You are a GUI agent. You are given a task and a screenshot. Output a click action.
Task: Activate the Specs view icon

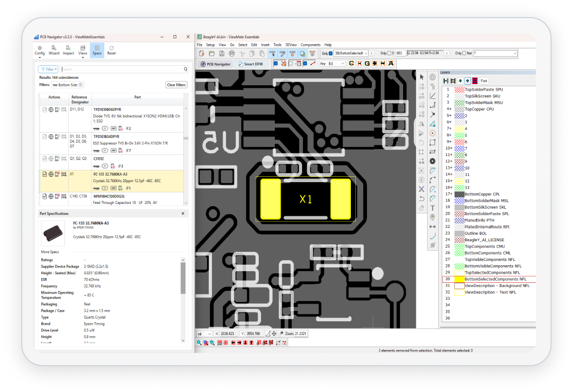coord(97,50)
